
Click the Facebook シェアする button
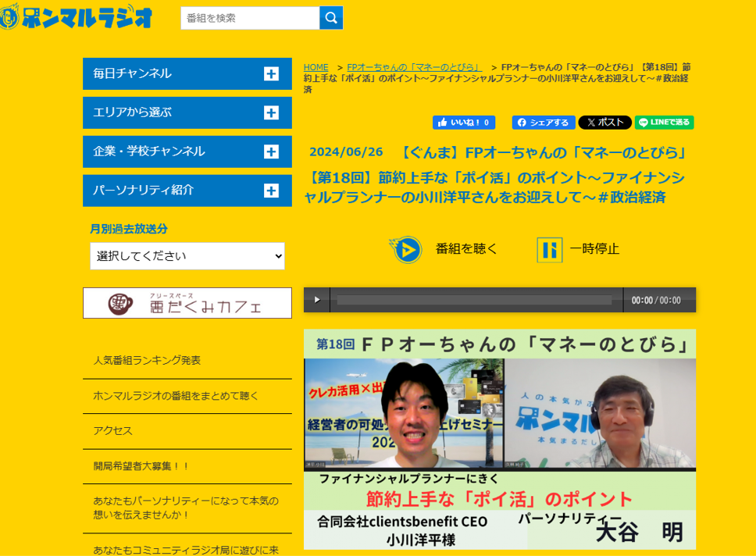tap(544, 123)
